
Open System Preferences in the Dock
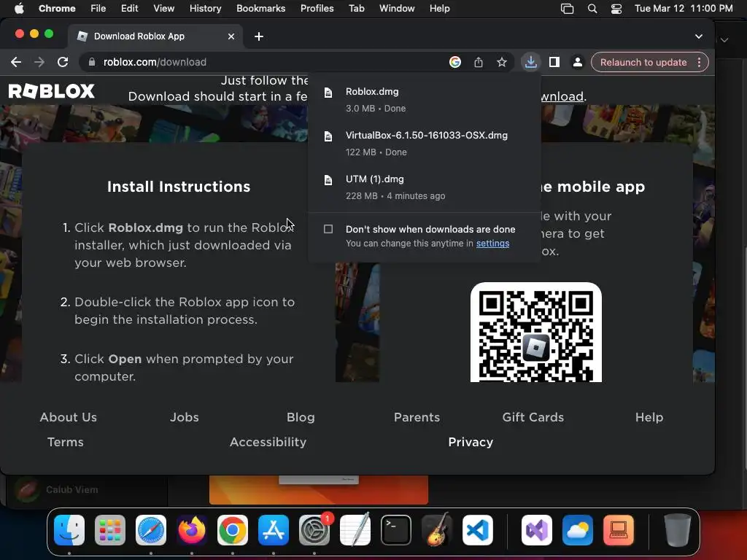(x=314, y=530)
